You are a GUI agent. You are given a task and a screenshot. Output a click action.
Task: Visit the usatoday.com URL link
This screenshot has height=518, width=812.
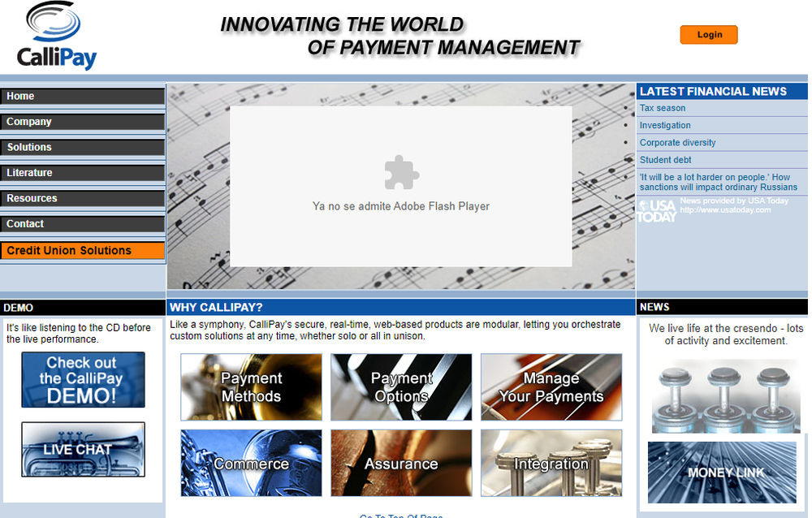coord(725,209)
